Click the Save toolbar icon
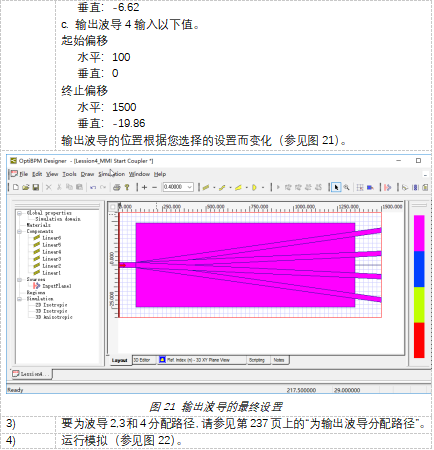The image size is (434, 450). pos(36,187)
